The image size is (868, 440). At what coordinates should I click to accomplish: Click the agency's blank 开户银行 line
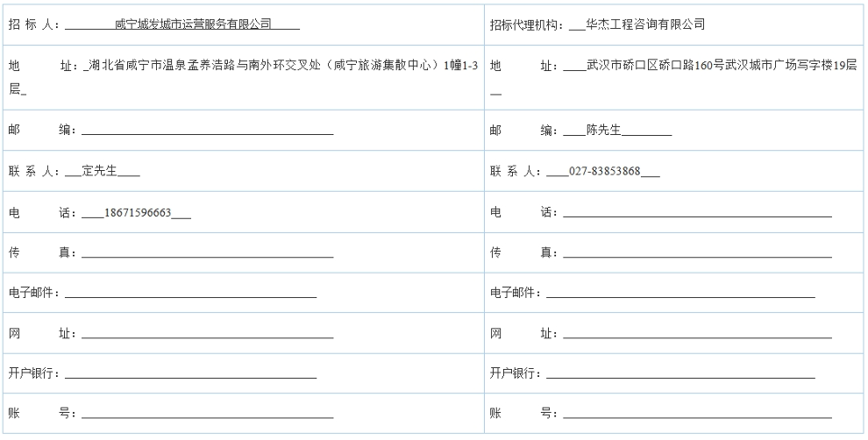coord(679,374)
